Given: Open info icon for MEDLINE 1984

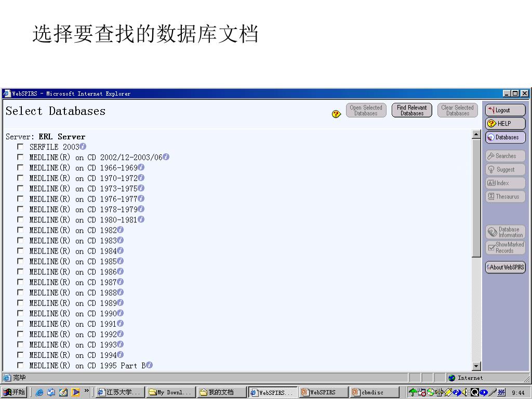Looking at the screenshot, I should [x=120, y=250].
